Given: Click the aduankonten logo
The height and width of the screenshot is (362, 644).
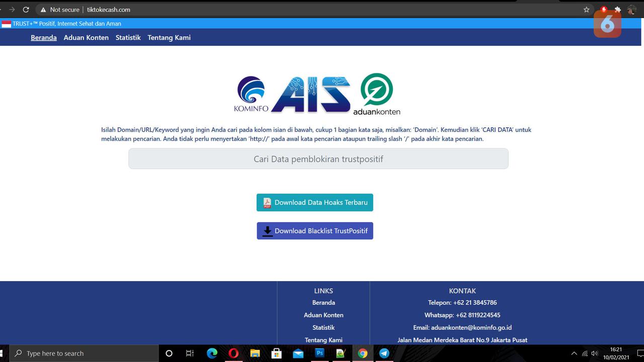Looking at the screenshot, I should (376, 94).
